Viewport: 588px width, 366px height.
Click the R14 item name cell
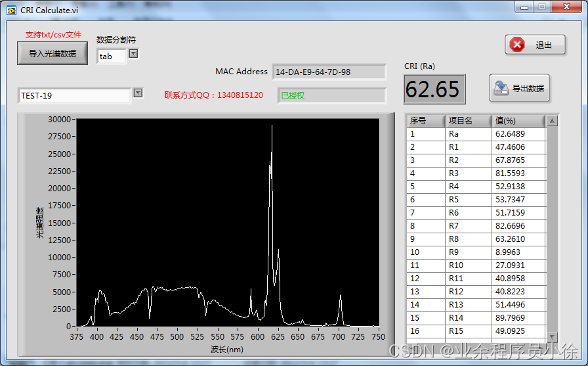[469, 318]
